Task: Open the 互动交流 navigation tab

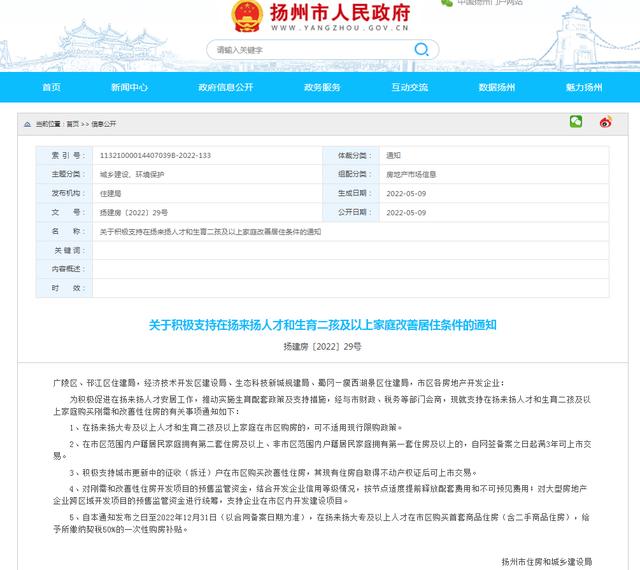Action: tap(410, 87)
